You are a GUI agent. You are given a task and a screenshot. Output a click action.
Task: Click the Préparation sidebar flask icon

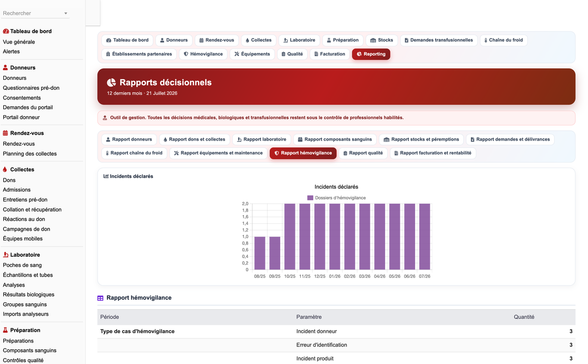click(5, 330)
